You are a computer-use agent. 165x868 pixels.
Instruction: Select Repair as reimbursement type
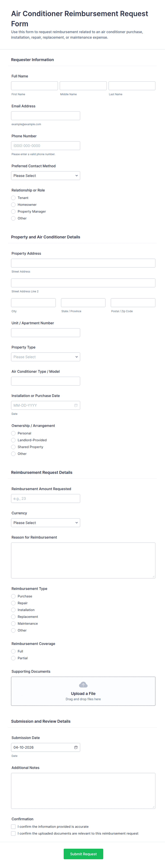pyautogui.click(x=13, y=603)
